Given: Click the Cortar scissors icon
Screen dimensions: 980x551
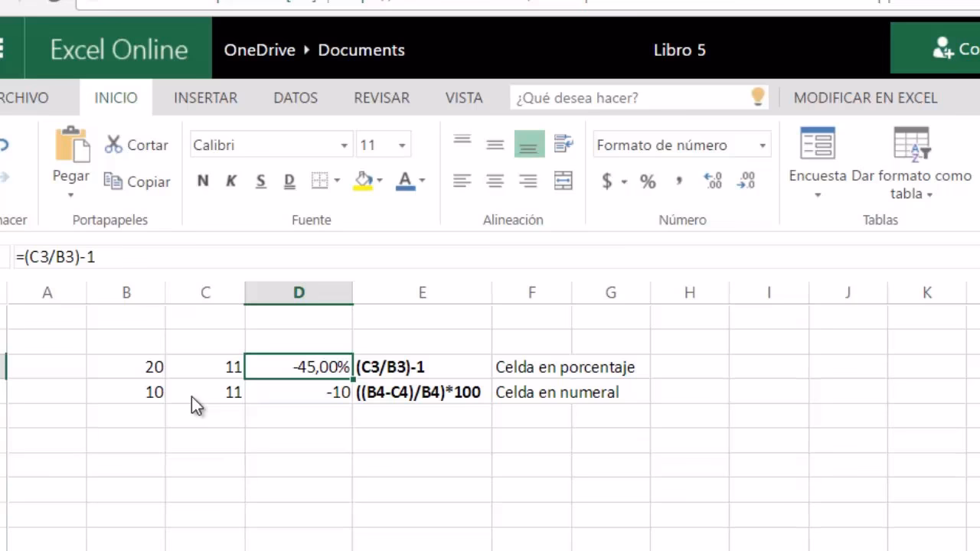Looking at the screenshot, I should click(113, 145).
